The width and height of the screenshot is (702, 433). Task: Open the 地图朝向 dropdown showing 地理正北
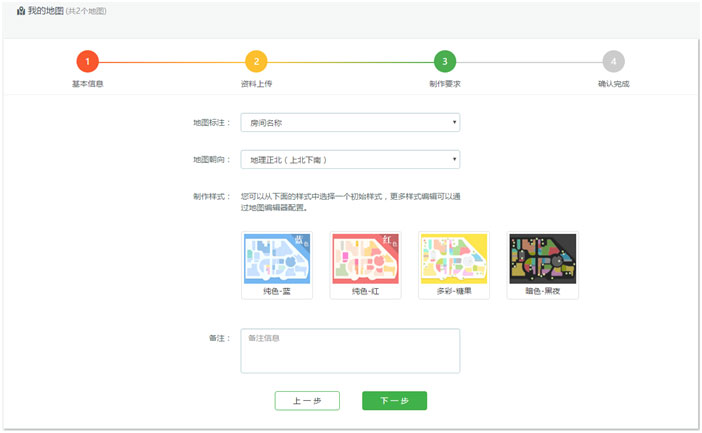350,159
